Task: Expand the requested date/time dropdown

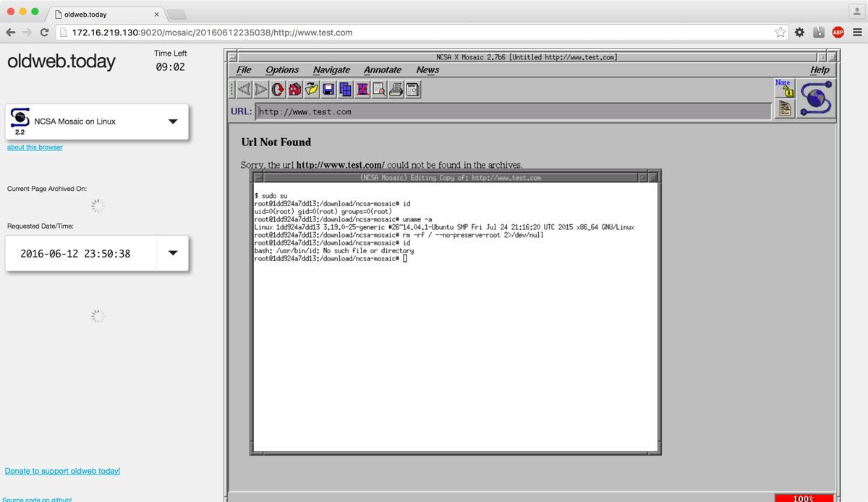Action: coord(172,253)
